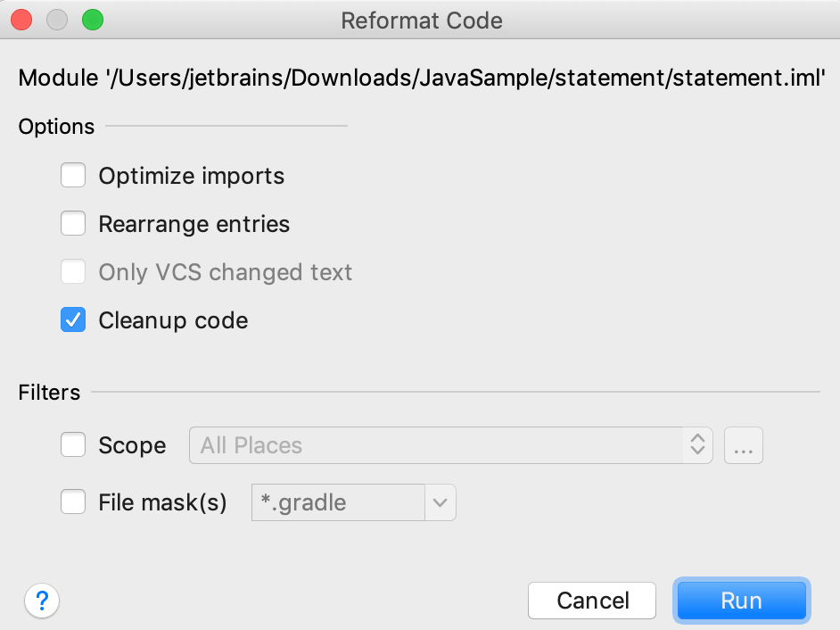The width and height of the screenshot is (840, 630).
Task: Tick the File mask(s) checkbox
Action: 73,502
